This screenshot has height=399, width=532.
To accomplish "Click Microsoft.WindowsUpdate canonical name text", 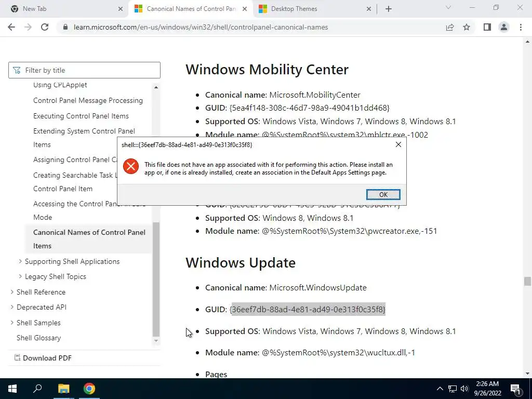I will 318,288.
